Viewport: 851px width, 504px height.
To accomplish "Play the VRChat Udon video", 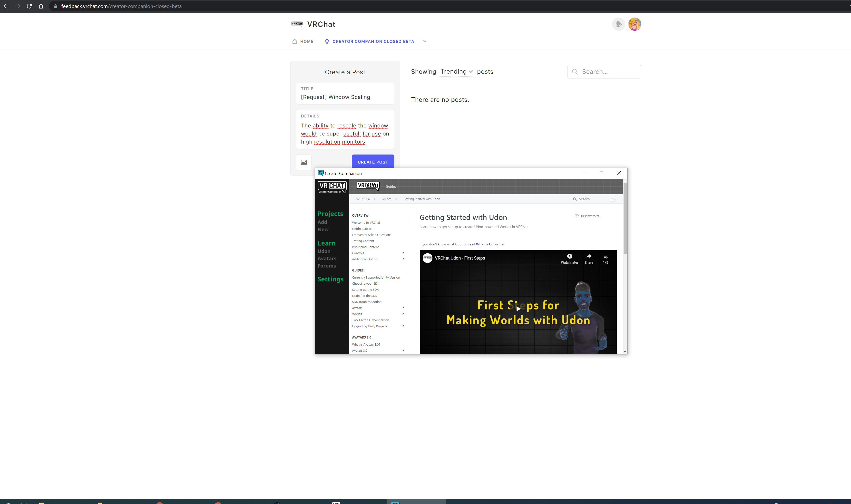I will point(518,308).
